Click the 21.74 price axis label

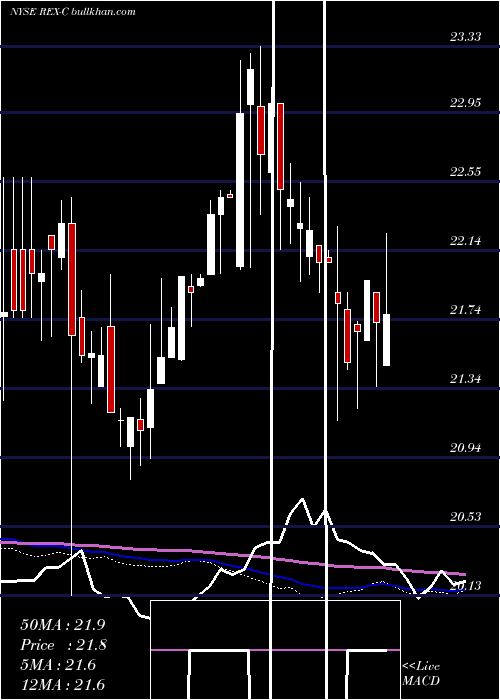[x=466, y=309]
